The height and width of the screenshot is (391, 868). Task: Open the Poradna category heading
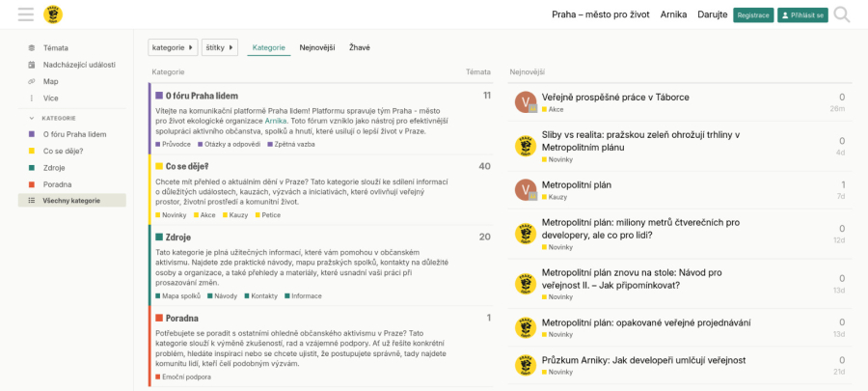click(x=182, y=318)
